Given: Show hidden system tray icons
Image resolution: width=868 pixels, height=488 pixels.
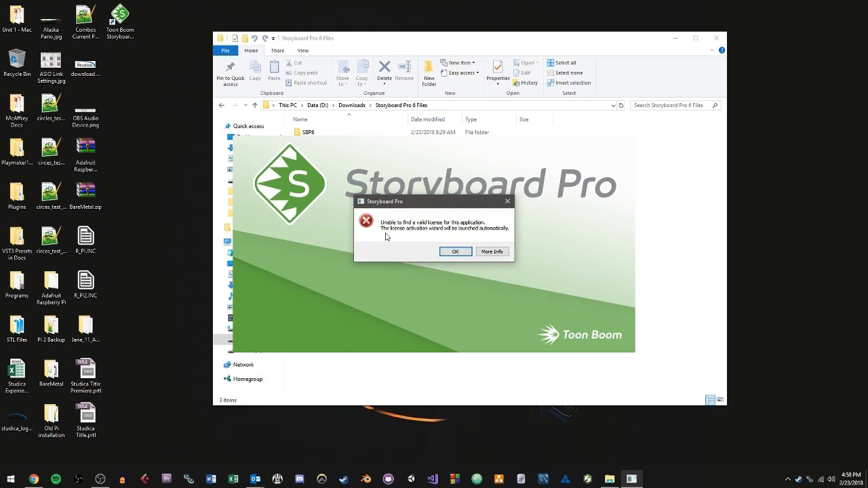Looking at the screenshot, I should (787, 479).
